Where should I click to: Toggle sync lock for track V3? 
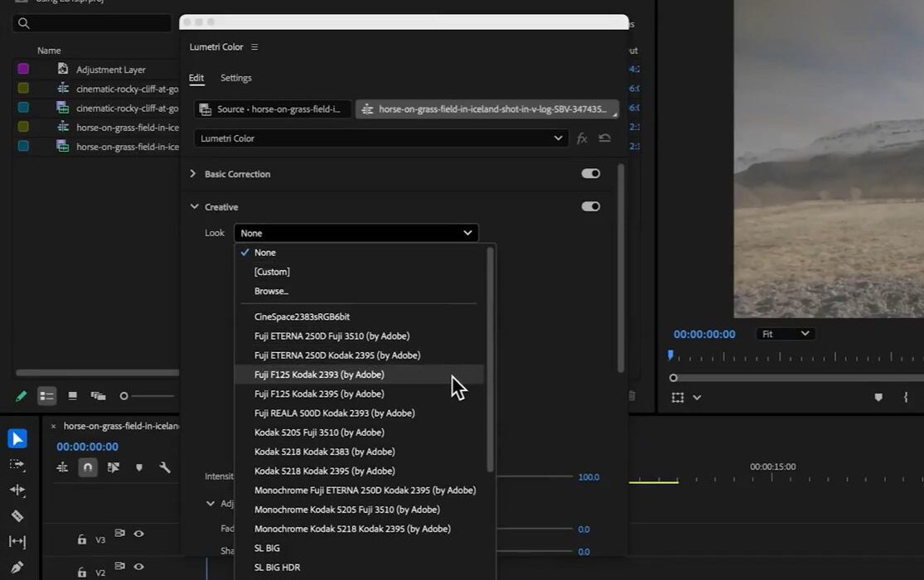119,533
